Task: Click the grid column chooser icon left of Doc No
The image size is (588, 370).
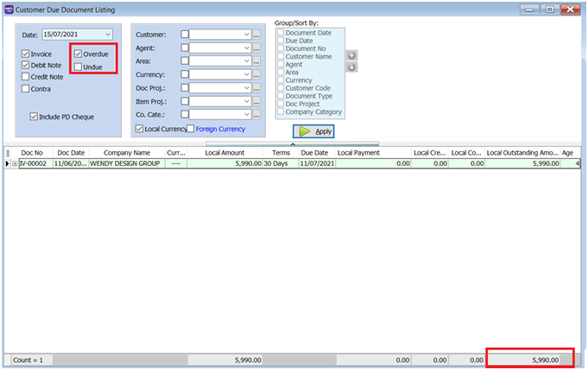Action: (x=9, y=152)
